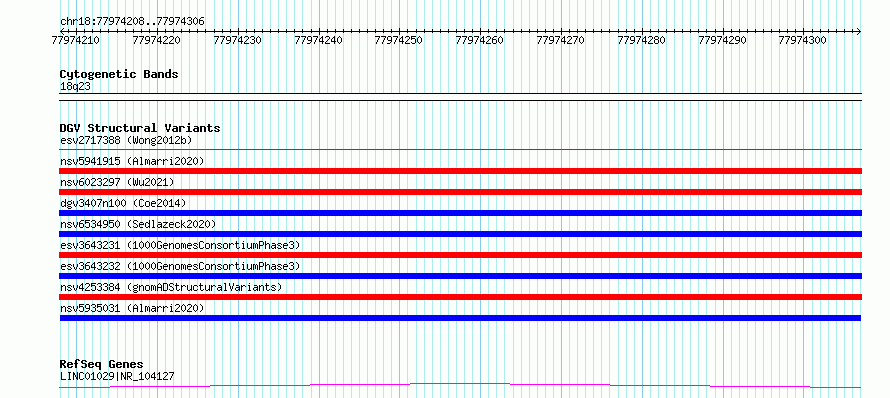
Task: Click the blue bar for dgv3407n100
Action: pos(460,213)
